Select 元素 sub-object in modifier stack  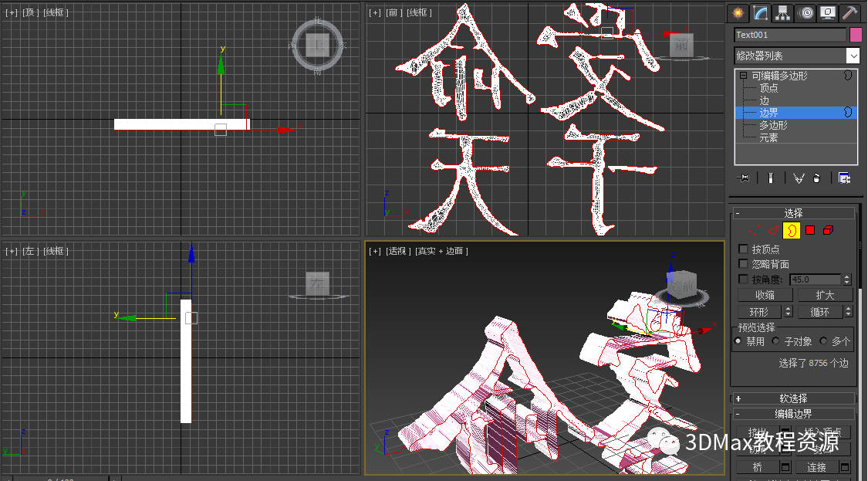(x=768, y=137)
